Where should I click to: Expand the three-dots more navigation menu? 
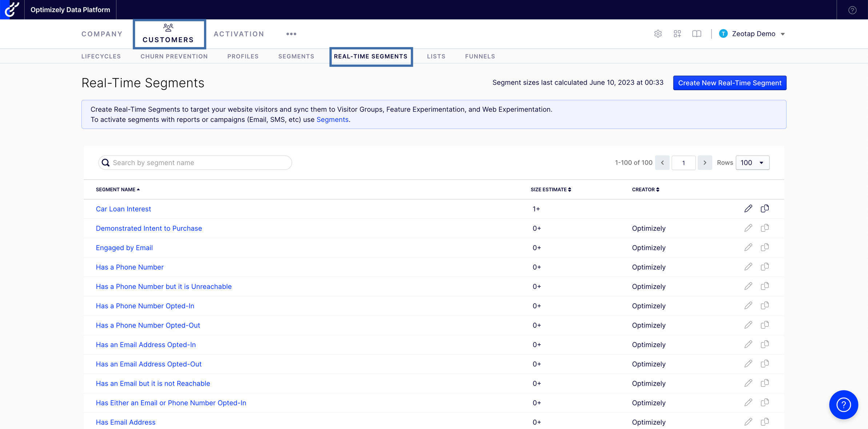(291, 34)
